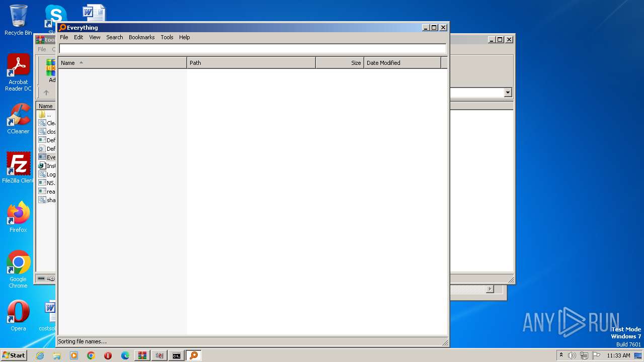Open File Explorer from taskbar

57,355
